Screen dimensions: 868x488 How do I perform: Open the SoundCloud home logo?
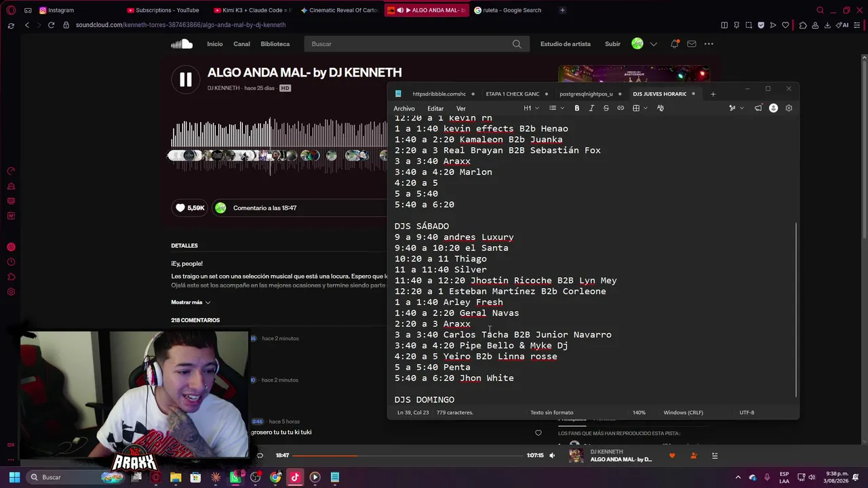(x=182, y=44)
